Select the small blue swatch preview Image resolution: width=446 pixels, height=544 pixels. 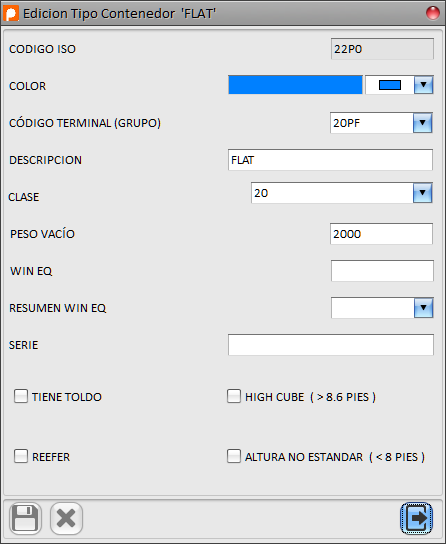pyautogui.click(x=390, y=85)
